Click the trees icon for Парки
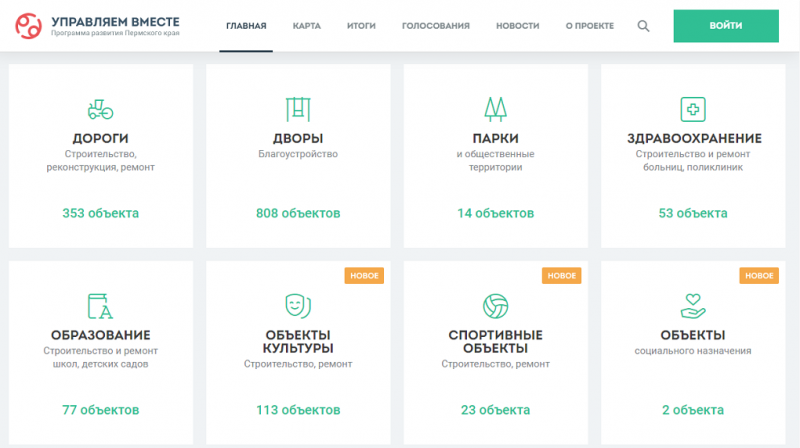This screenshot has height=448, width=800. pos(495,109)
